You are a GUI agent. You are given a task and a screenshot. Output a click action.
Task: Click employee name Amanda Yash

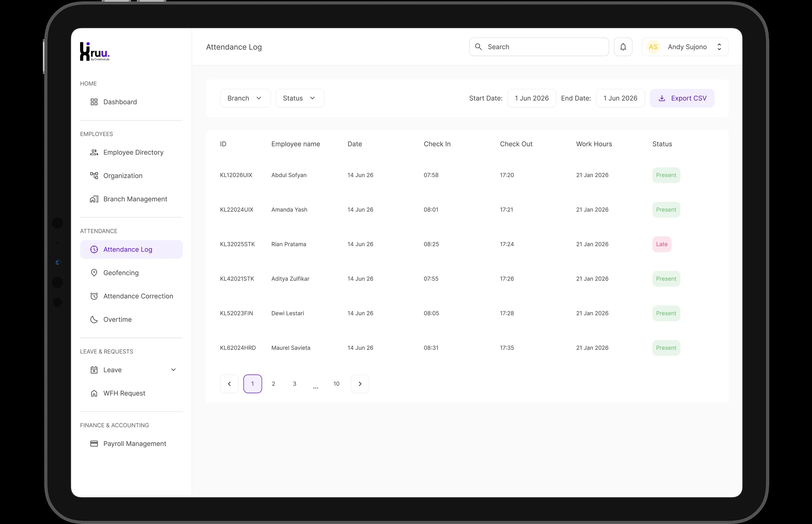[289, 210]
